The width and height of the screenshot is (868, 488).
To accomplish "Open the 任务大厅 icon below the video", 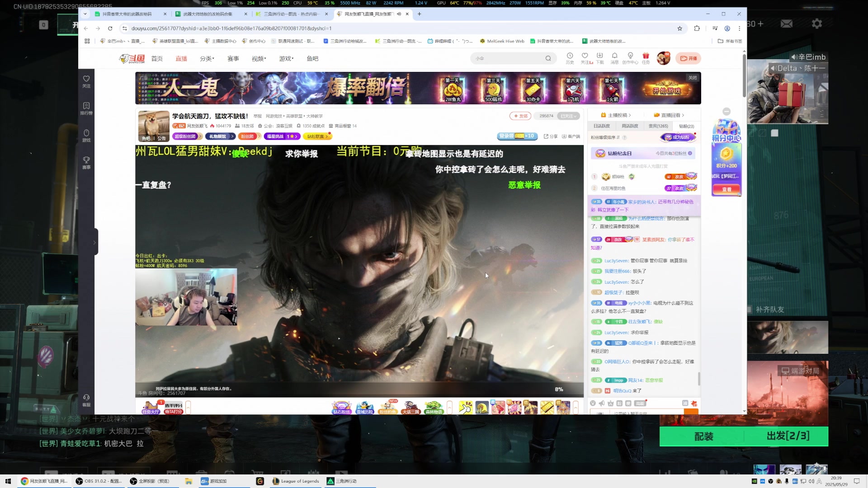I will click(x=151, y=407).
